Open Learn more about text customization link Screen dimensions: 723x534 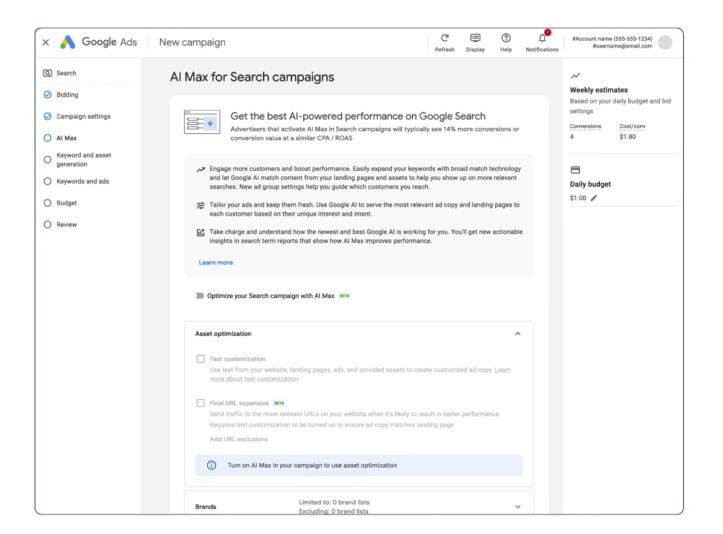360,374
